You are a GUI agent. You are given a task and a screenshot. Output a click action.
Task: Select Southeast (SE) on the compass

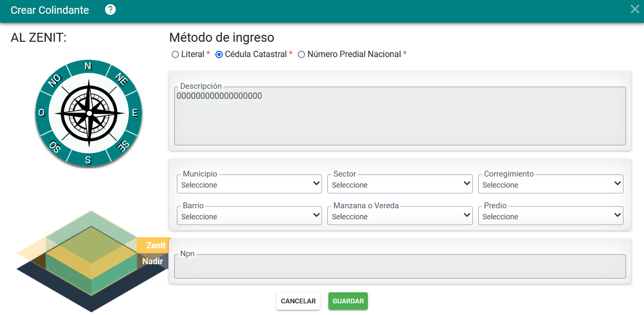click(122, 146)
